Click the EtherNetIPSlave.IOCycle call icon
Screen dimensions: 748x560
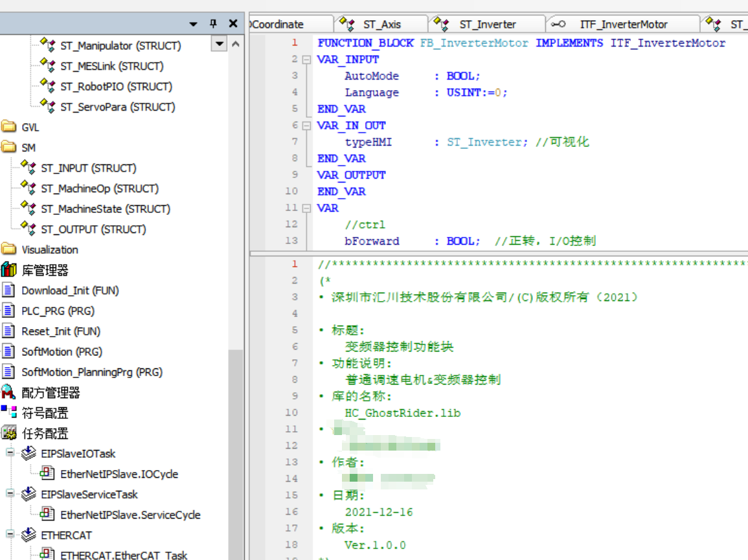point(47,474)
